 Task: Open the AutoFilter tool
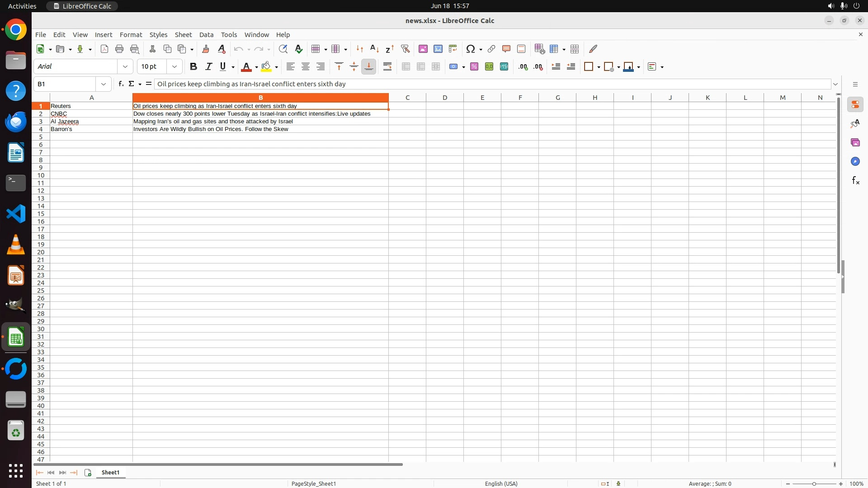coord(405,49)
